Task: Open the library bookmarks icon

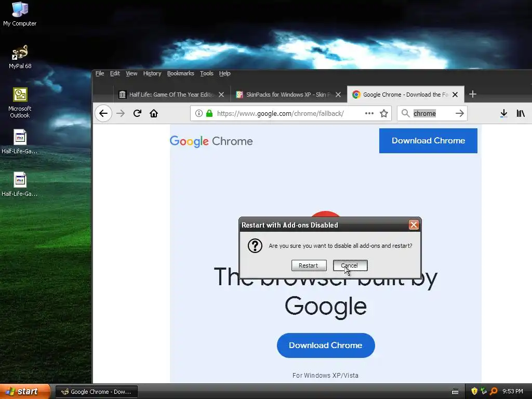Action: [x=521, y=113]
